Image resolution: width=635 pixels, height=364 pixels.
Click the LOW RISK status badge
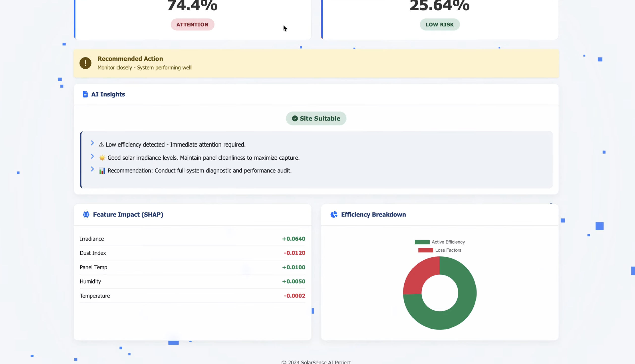[x=439, y=25]
